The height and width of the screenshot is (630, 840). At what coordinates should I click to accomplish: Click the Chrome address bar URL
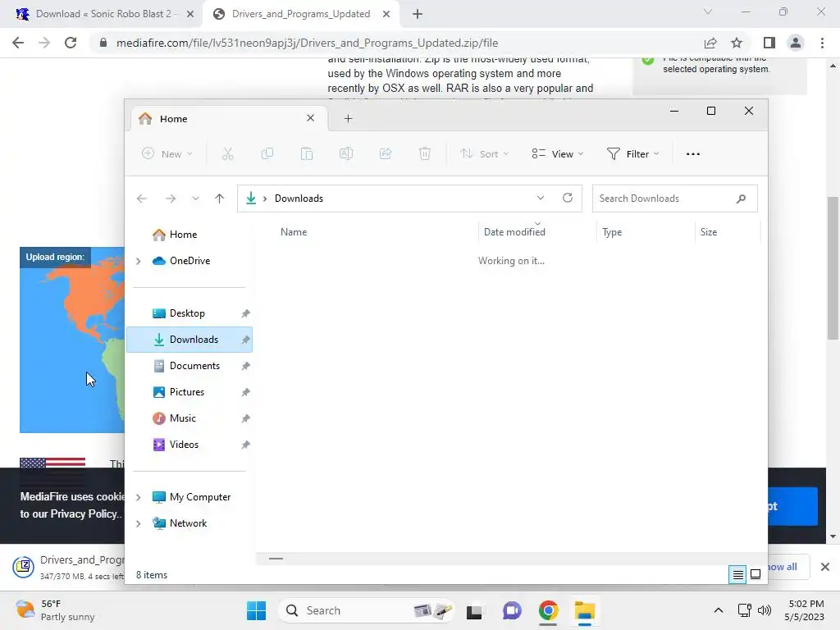(307, 43)
